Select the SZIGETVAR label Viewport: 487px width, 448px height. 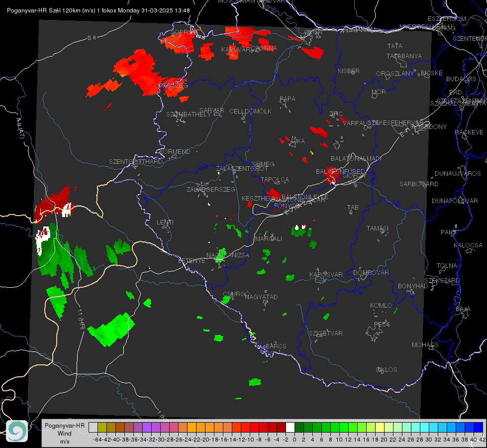[325, 334]
